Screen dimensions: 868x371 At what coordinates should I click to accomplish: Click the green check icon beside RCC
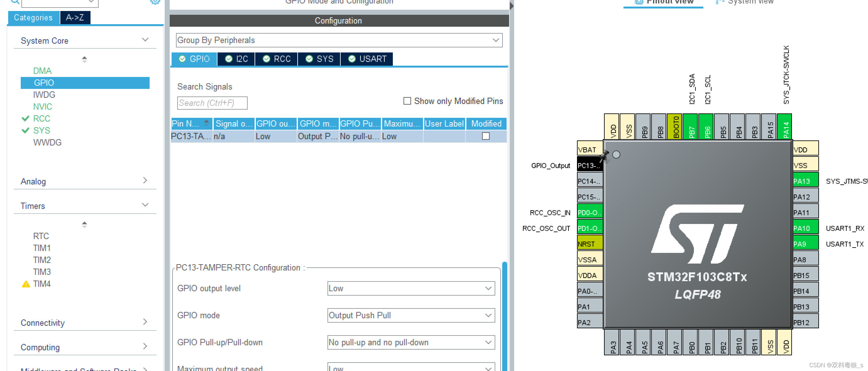coord(25,119)
